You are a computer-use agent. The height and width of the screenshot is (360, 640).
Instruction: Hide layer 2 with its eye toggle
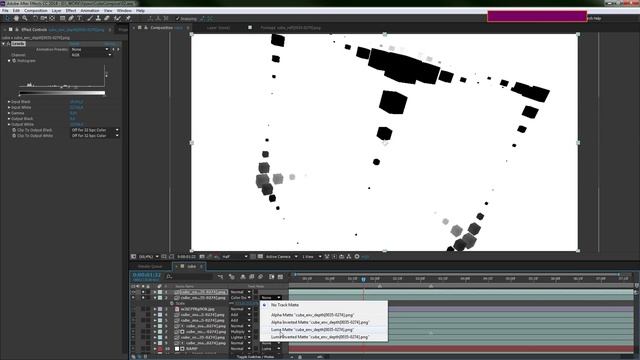133,298
